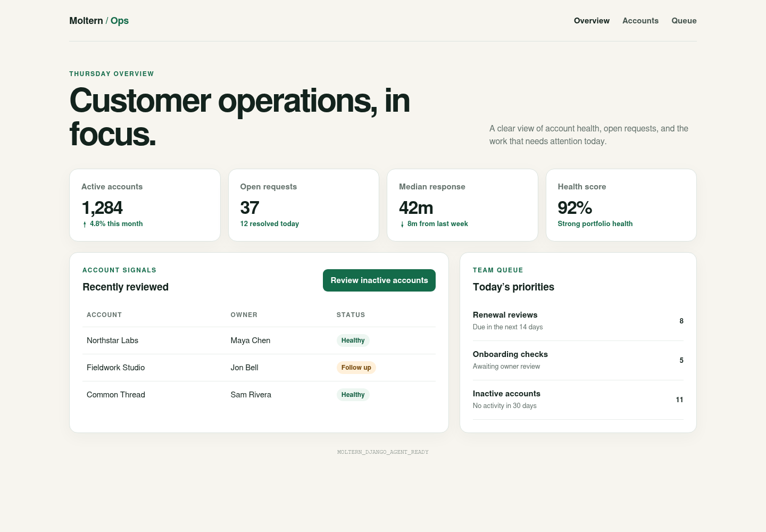Open Renewal reviews priority item
This screenshot has width=766, height=532.
(578, 321)
